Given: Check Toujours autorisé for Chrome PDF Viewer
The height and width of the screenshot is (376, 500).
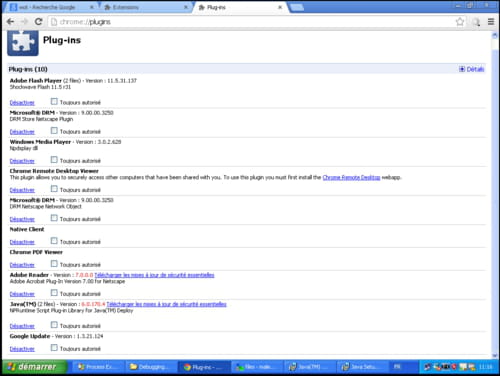Looking at the screenshot, I should click(54, 264).
